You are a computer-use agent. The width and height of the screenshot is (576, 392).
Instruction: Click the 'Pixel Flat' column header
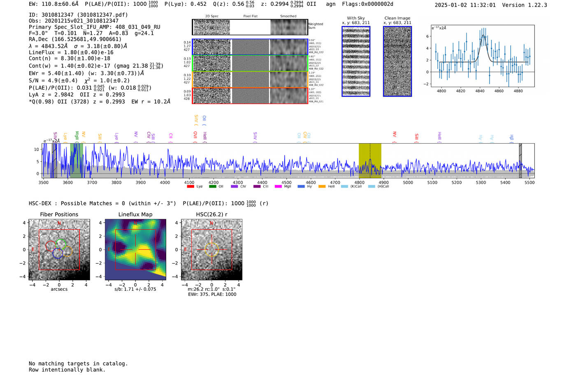click(x=250, y=16)
